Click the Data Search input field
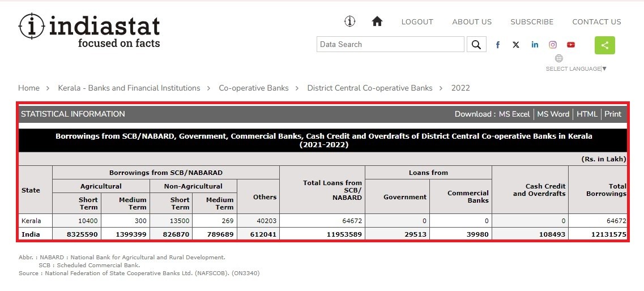Screen dimensions: 644x291 click(390, 44)
